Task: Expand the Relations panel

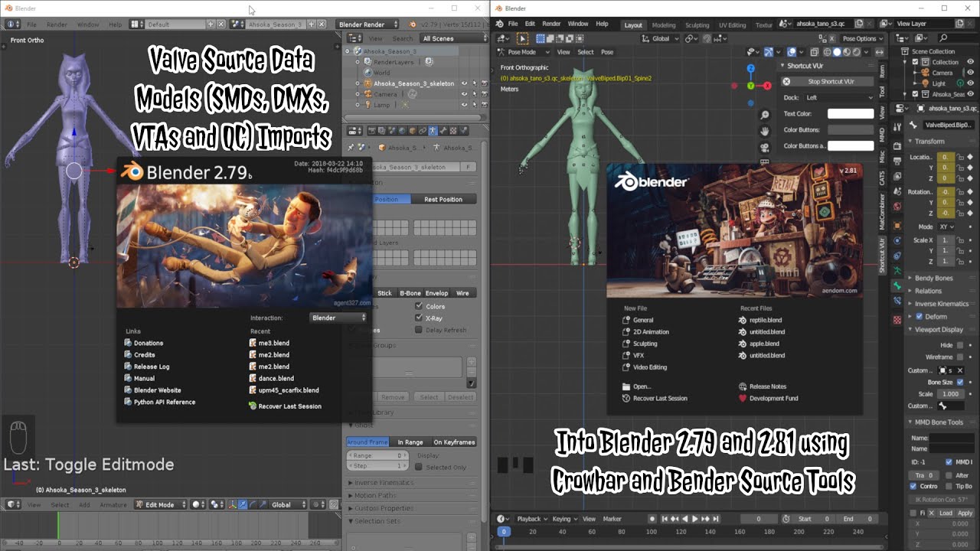Action: [927, 291]
